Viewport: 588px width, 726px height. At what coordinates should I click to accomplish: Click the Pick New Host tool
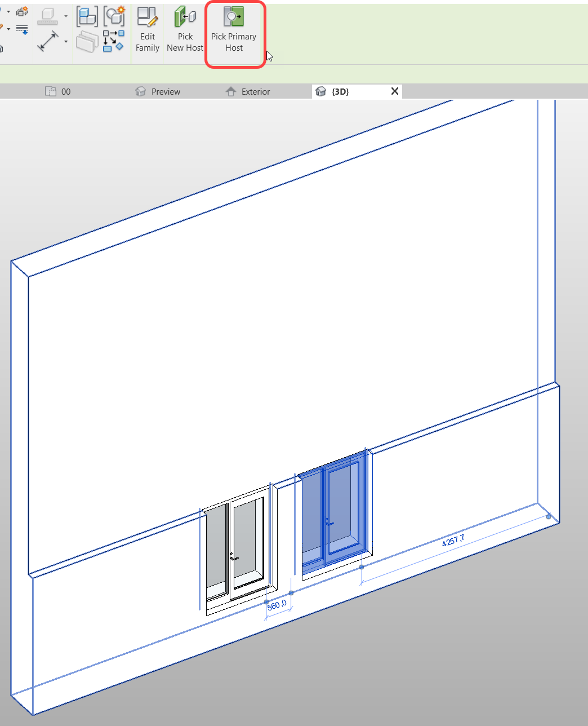point(185,31)
